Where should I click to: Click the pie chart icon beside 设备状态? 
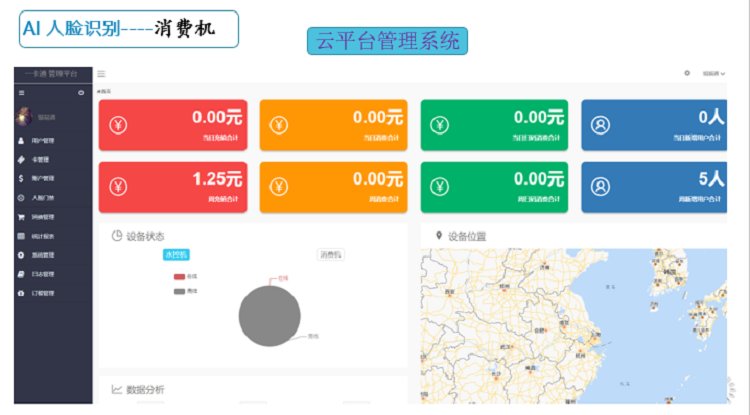(x=117, y=236)
